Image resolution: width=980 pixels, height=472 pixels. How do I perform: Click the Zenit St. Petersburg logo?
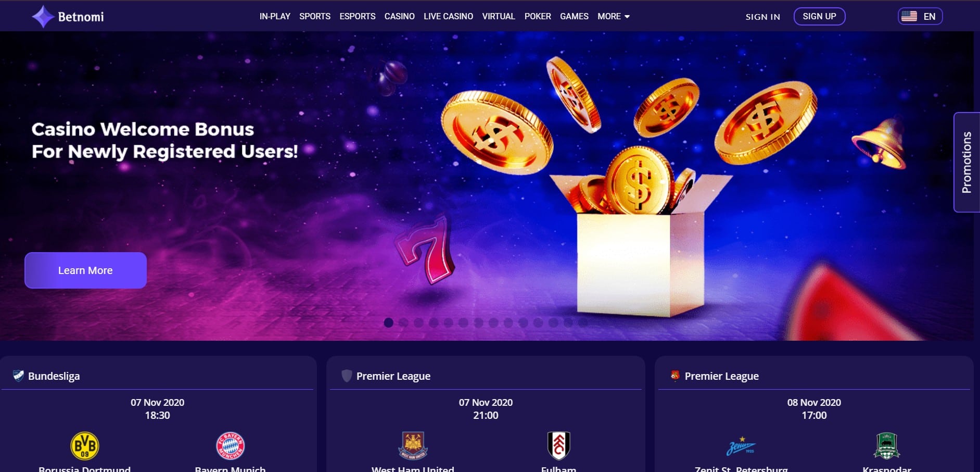coord(741,446)
